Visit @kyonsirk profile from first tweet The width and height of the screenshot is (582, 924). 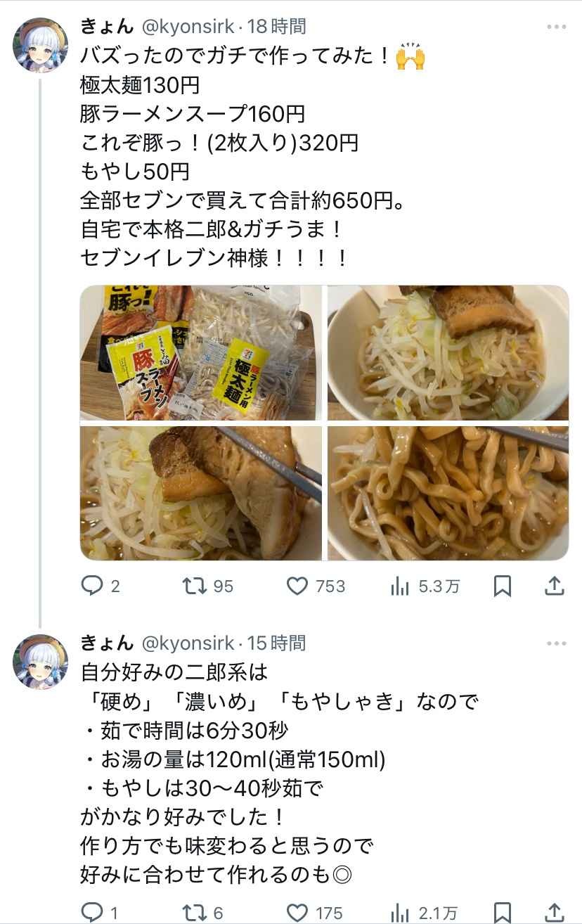point(188,27)
